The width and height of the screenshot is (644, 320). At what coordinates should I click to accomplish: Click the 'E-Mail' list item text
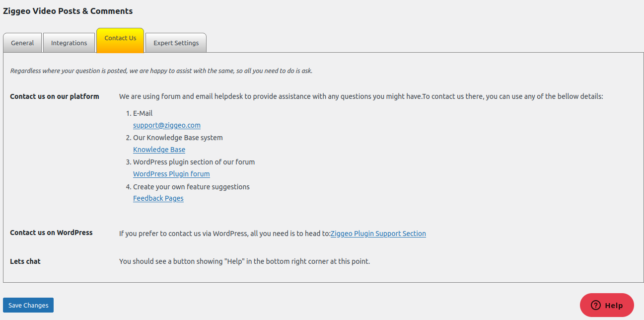coord(143,113)
